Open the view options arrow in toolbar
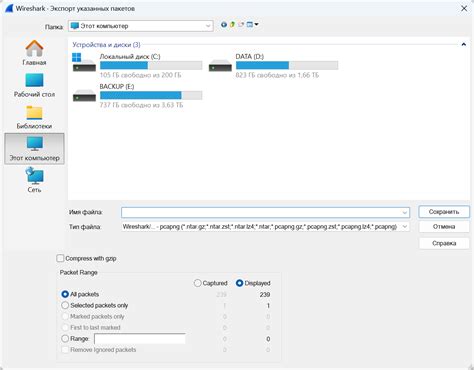 256,24
